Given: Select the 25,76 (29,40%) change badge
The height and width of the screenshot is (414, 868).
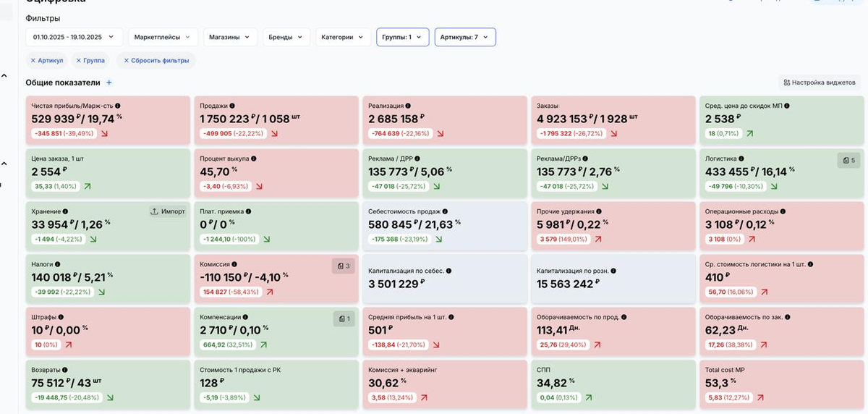Looking at the screenshot, I should (x=563, y=345).
